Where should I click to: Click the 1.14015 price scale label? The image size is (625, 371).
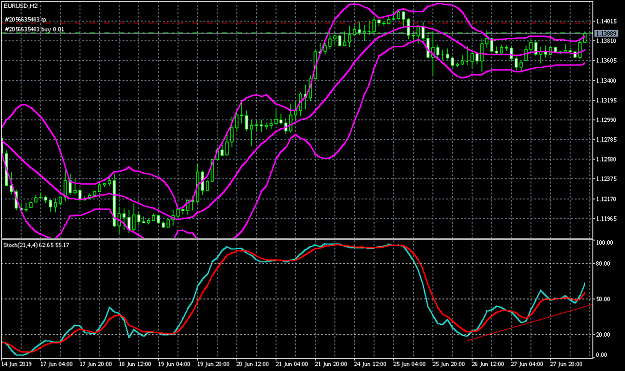click(607, 21)
